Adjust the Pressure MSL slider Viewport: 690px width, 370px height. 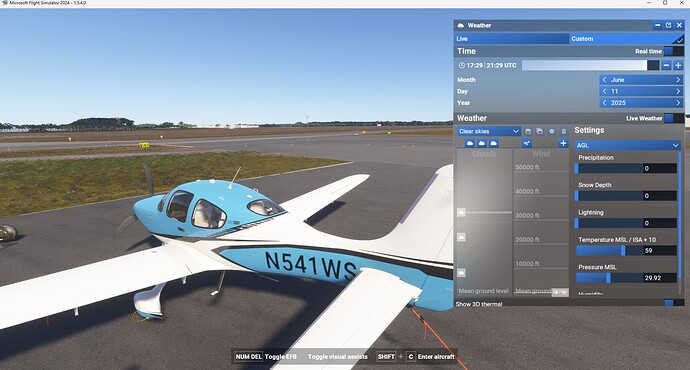click(x=609, y=278)
